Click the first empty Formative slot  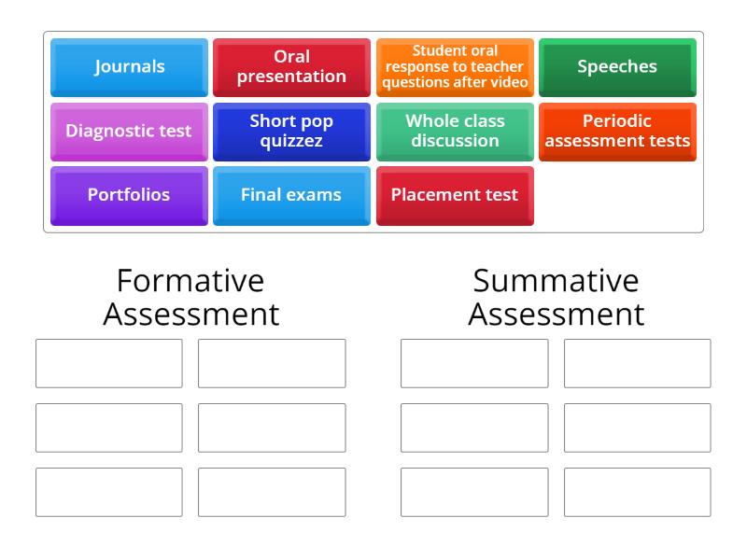coord(108,363)
